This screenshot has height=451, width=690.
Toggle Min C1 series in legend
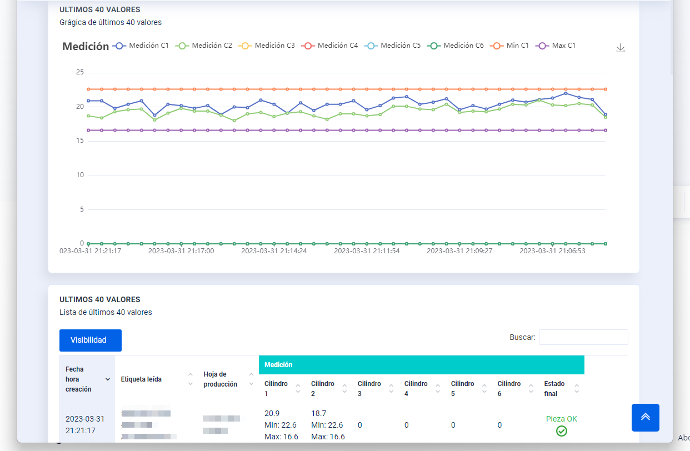pos(510,45)
